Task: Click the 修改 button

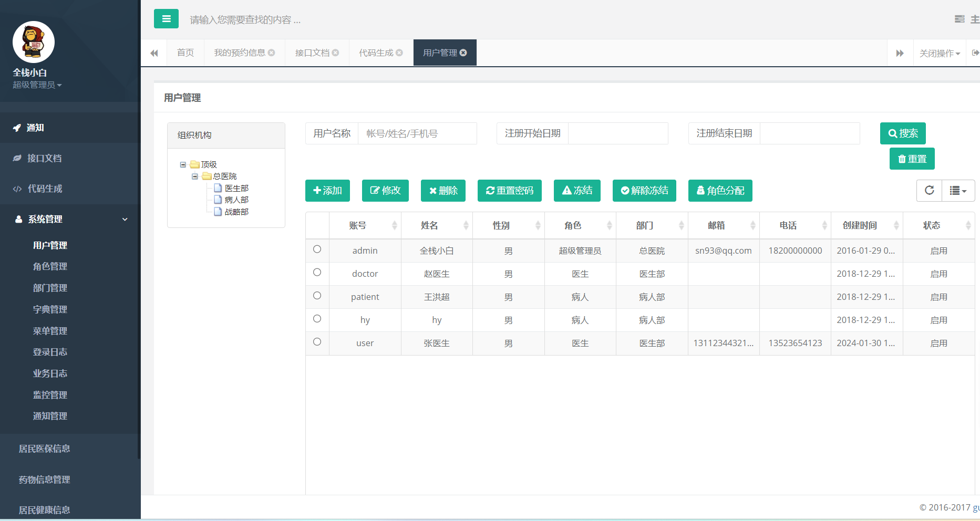Action: point(385,191)
